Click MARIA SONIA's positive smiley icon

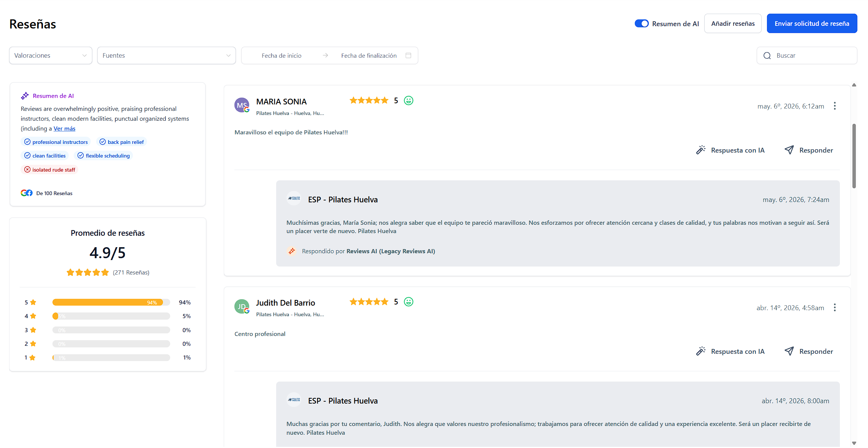tap(408, 100)
